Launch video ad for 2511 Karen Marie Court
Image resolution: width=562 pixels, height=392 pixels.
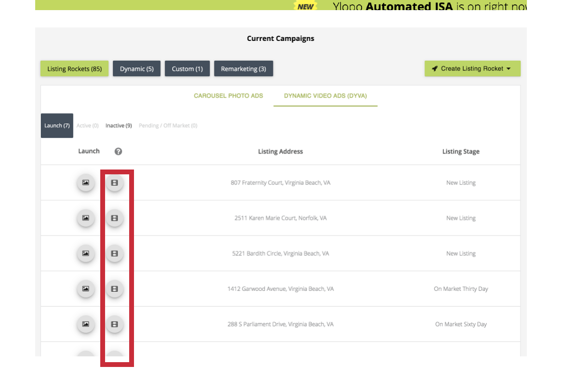(114, 218)
